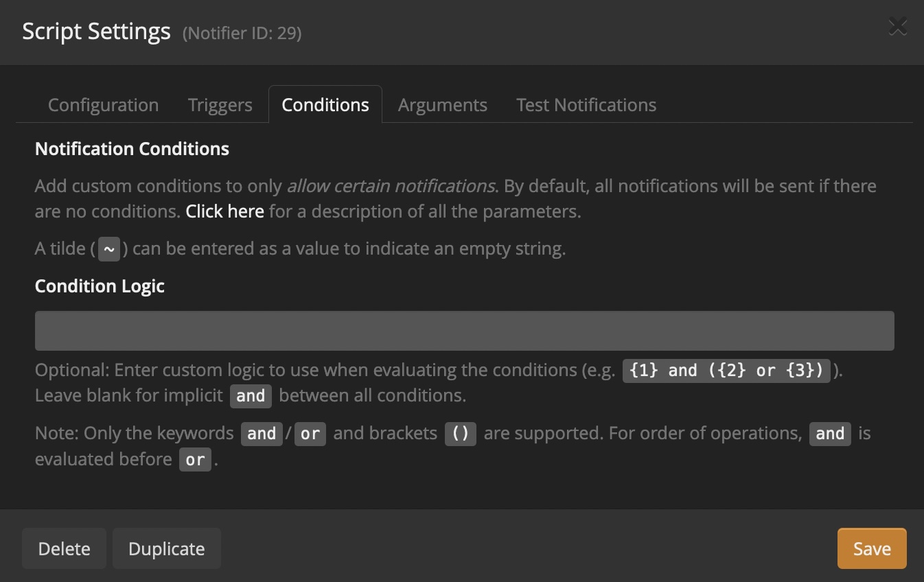Click the tilde empty-string badge
The image size is (924, 582).
coord(110,248)
